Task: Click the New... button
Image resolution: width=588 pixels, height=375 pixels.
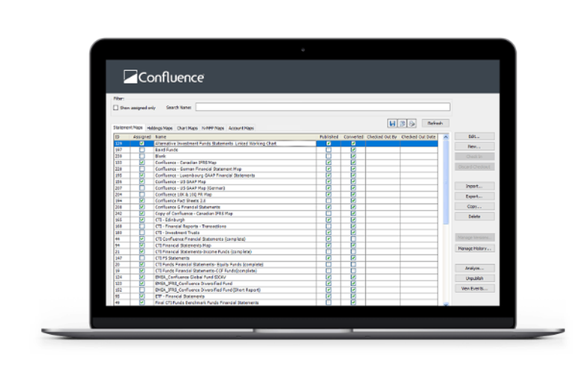Action: (475, 146)
